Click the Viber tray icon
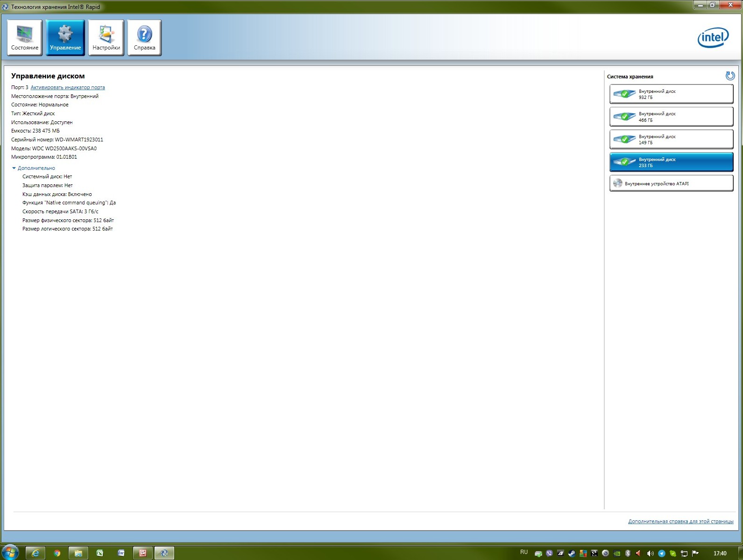Viewport: 743px width, 560px height. [549, 553]
